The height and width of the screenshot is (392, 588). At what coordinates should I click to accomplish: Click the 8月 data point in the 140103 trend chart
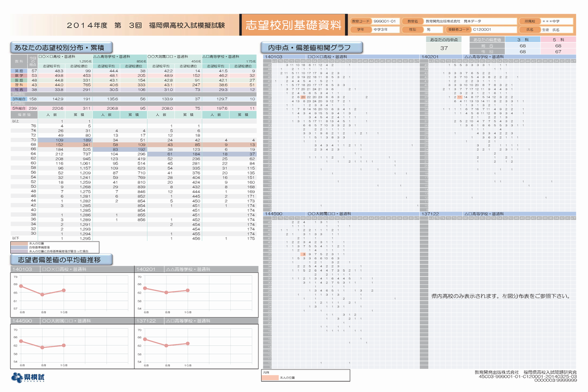[x=43, y=294]
